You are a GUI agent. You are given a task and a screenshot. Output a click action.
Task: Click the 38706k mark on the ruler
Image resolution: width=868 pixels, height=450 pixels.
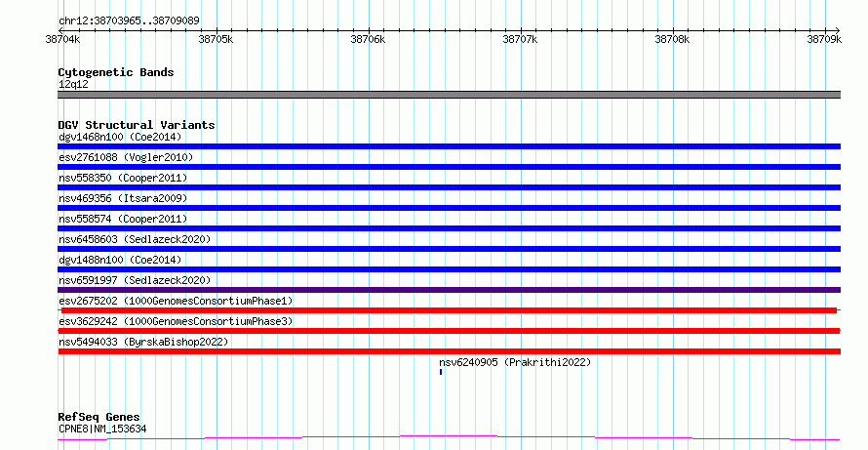(368, 39)
